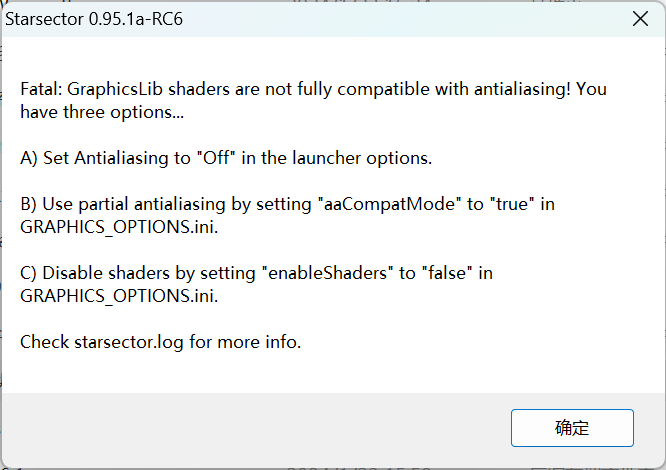The image size is (666, 470).
Task: Click GRAPHICS_OPTIONS.ini under option C
Action: pos(117,296)
